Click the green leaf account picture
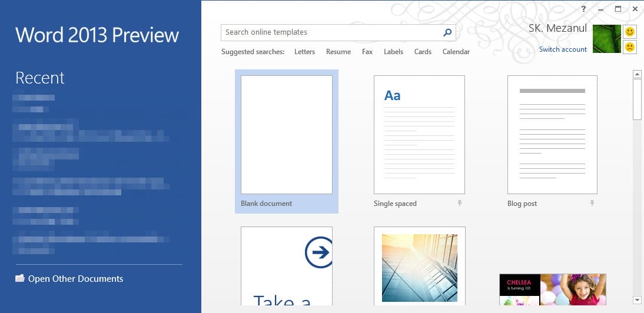 pos(607,39)
